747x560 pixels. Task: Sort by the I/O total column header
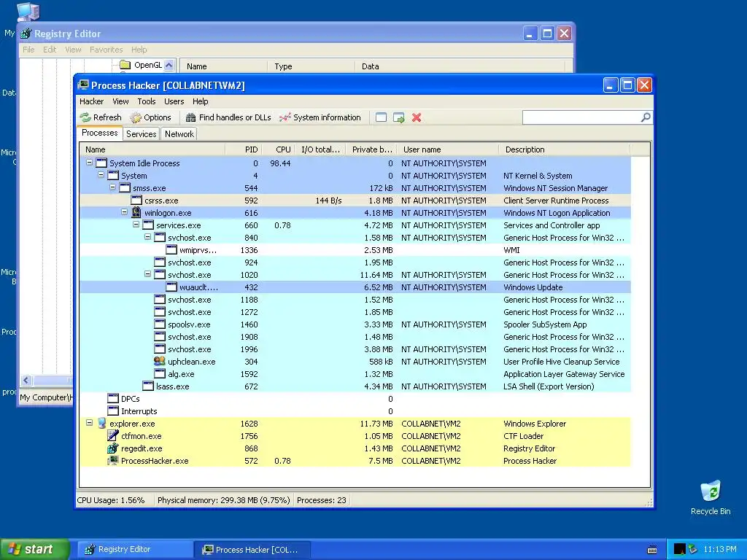[x=320, y=149]
